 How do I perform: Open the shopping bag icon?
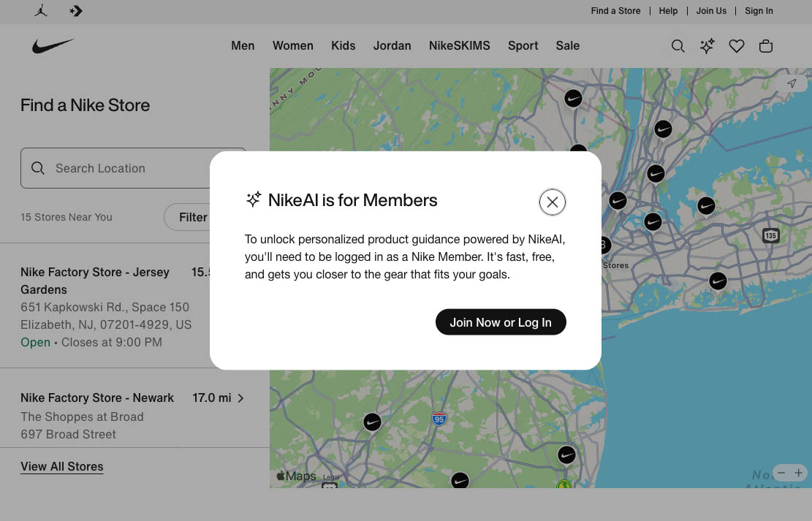tap(766, 46)
